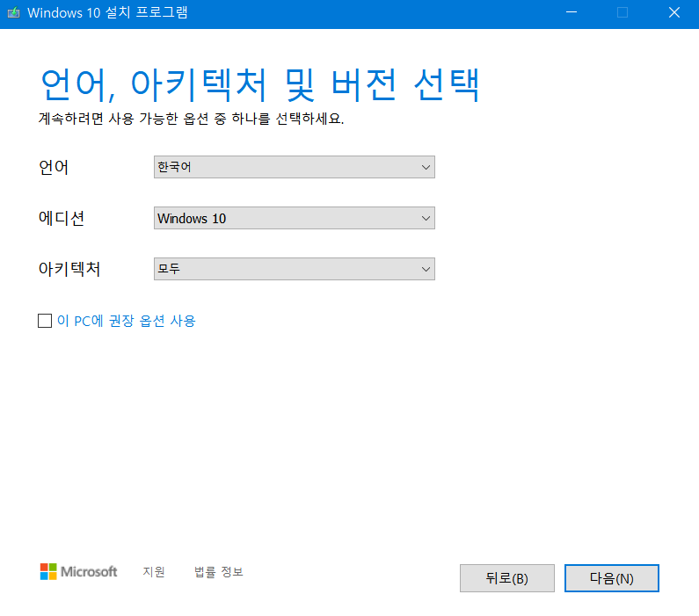The image size is (699, 616).
Task: Open the 아키텍처 dropdown showing 모두
Action: coord(295,269)
